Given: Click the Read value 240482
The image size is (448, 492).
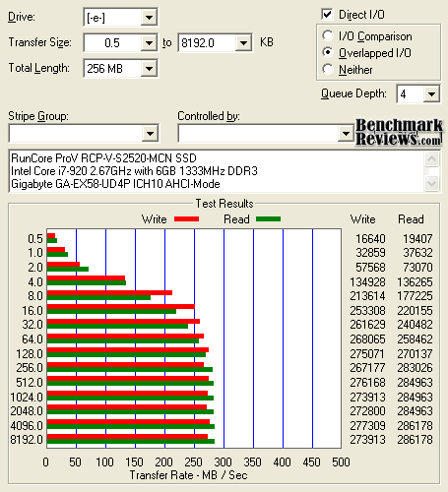Looking at the screenshot, I should pyautogui.click(x=415, y=325).
